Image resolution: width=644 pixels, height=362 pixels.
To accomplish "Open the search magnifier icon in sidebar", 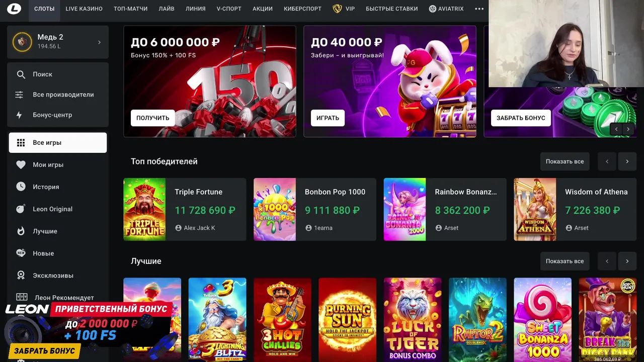I will pos(21,74).
